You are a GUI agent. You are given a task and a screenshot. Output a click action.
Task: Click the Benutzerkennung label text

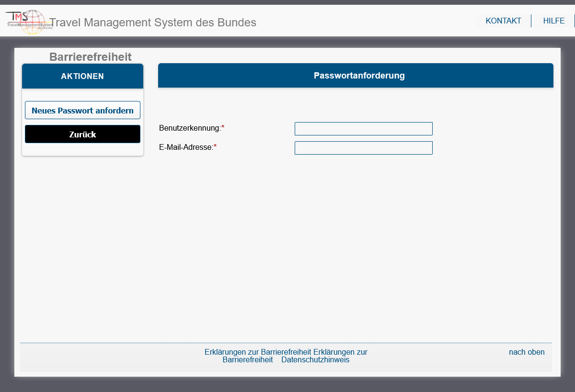192,128
